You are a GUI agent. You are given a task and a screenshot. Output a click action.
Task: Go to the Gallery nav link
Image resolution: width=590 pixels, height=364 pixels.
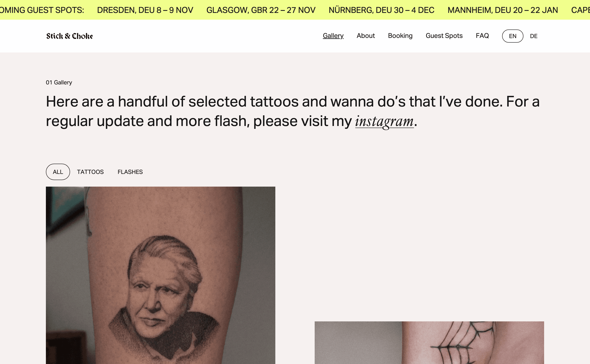coord(333,36)
